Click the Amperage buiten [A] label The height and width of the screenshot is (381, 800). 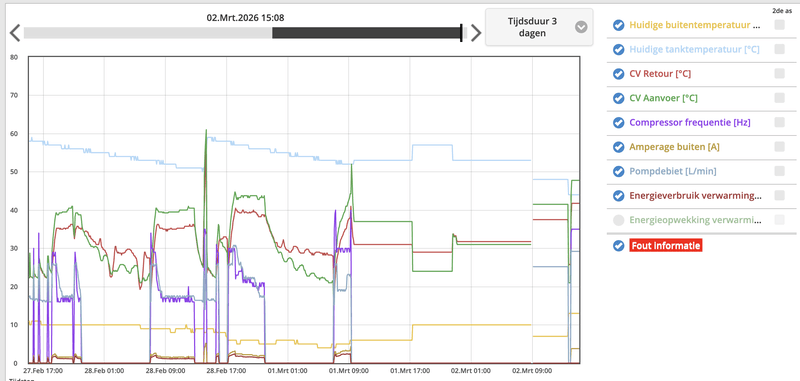[674, 147]
